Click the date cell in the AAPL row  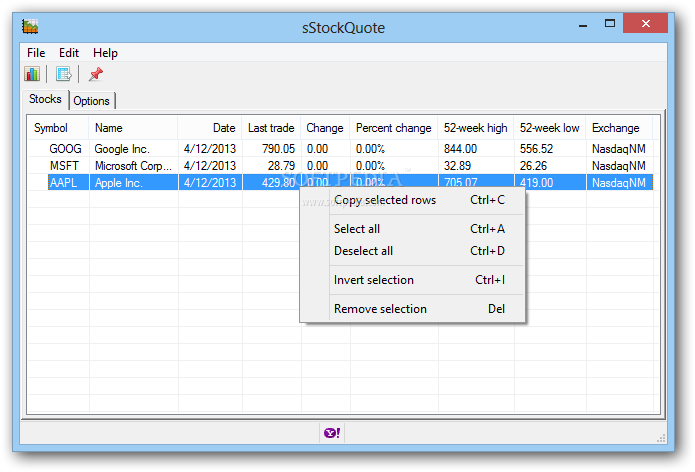pyautogui.click(x=210, y=183)
